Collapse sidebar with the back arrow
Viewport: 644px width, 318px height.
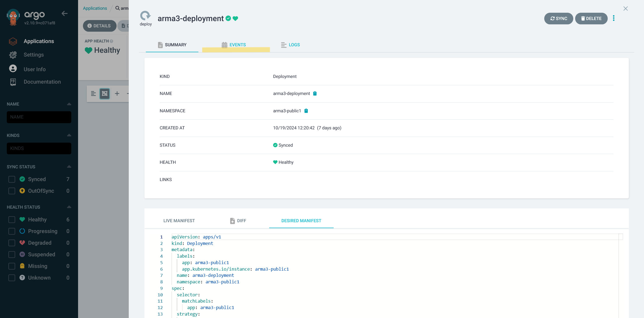tap(65, 13)
